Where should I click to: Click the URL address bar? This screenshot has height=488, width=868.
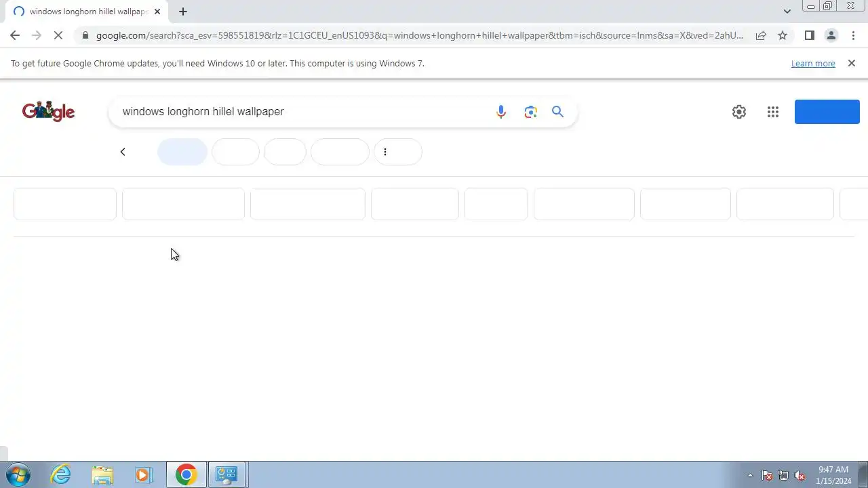[419, 35]
